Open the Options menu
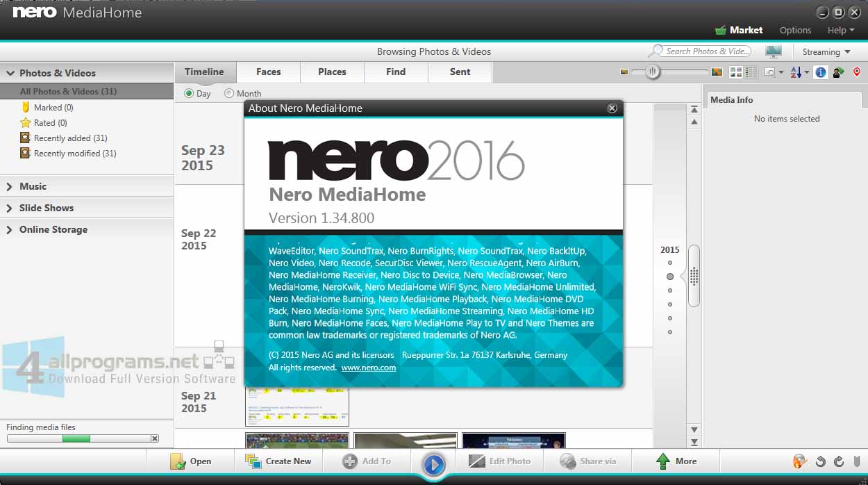 (795, 31)
